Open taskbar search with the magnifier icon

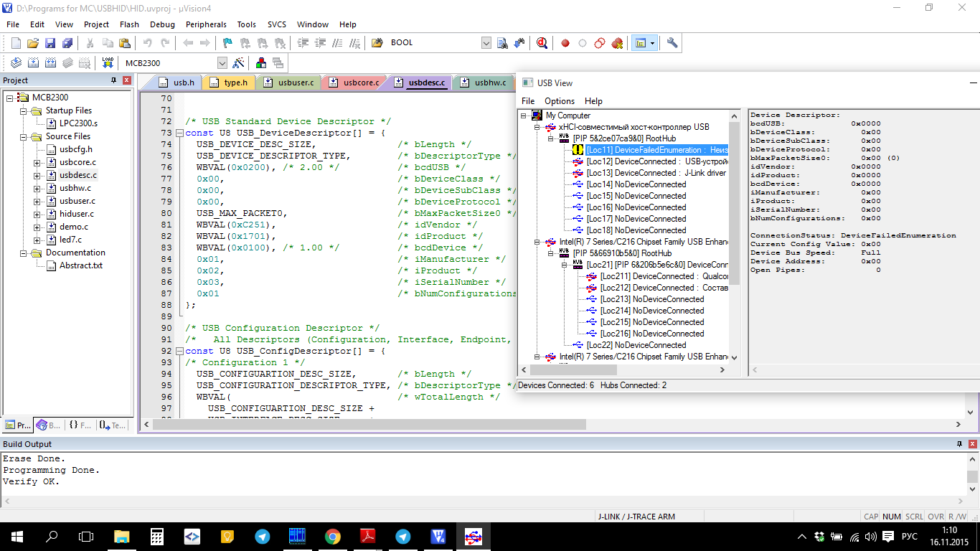pos(52,537)
